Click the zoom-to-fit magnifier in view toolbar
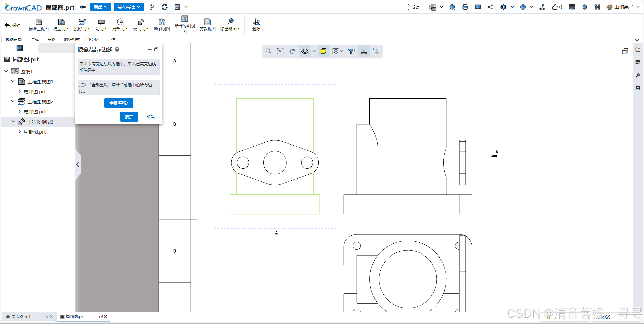This screenshot has width=644, height=324. 268,51
